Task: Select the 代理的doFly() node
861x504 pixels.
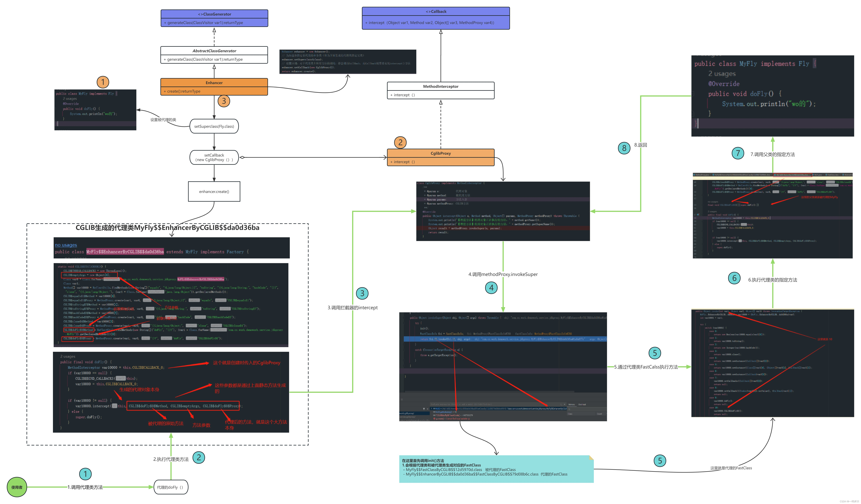Action: (x=171, y=487)
